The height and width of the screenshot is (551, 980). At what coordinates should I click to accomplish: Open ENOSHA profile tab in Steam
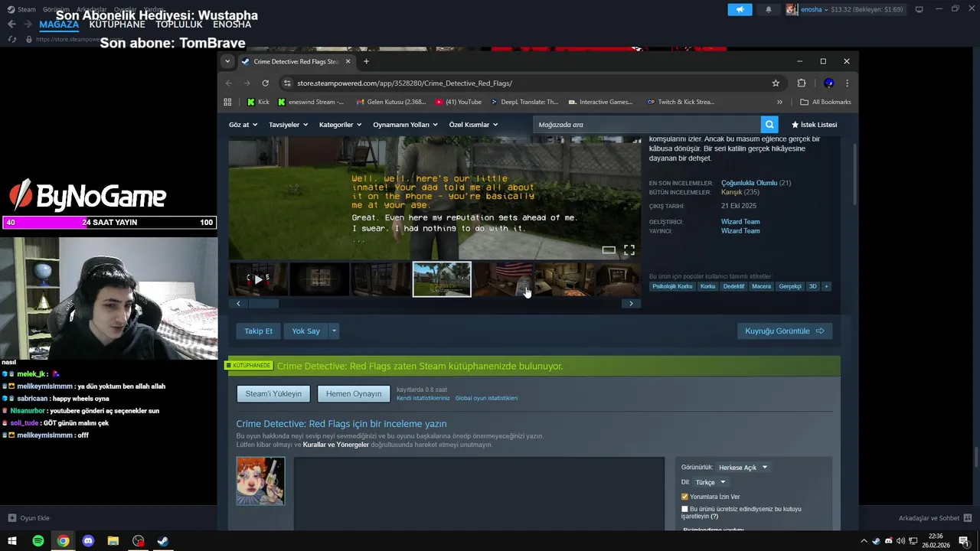coord(232,24)
